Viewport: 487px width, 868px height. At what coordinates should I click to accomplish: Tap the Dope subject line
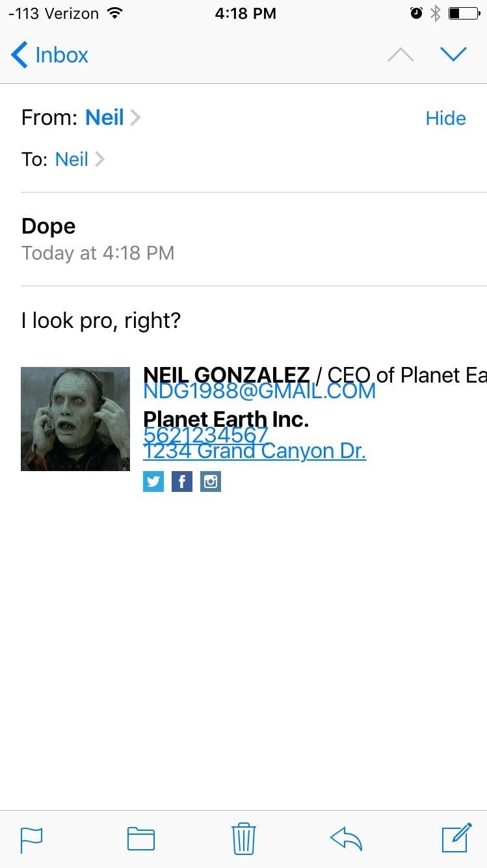49,226
